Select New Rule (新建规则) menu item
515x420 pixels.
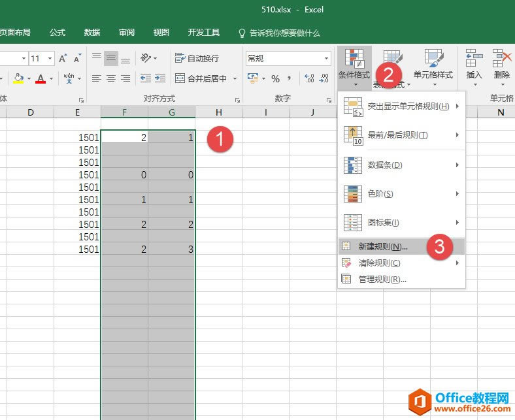(382, 247)
